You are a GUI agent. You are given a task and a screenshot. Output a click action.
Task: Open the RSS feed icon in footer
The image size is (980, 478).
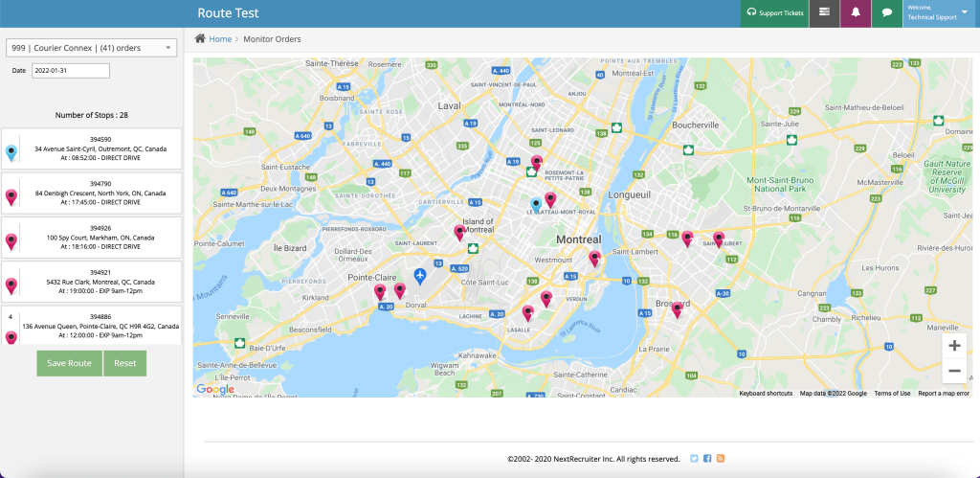pyautogui.click(x=721, y=459)
